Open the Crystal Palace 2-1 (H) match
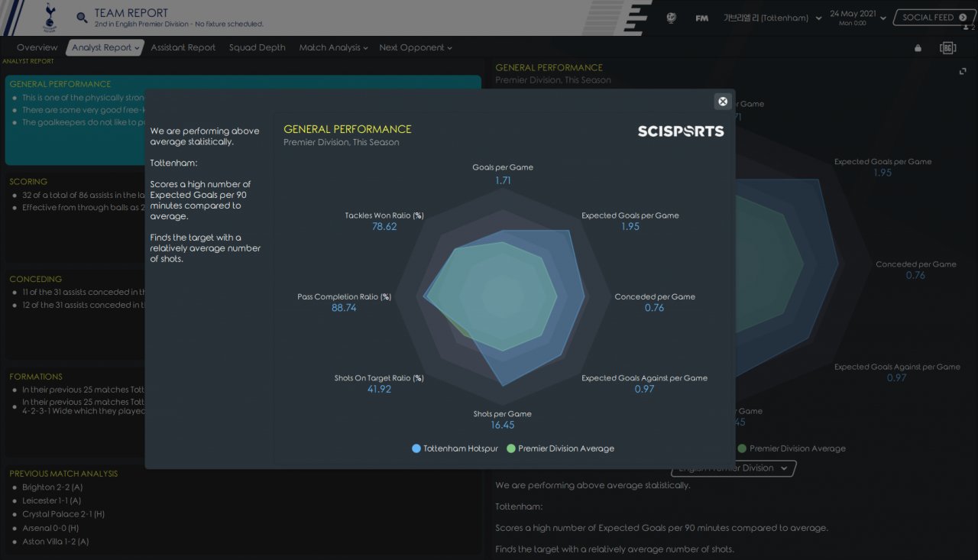The image size is (978, 560). point(63,514)
